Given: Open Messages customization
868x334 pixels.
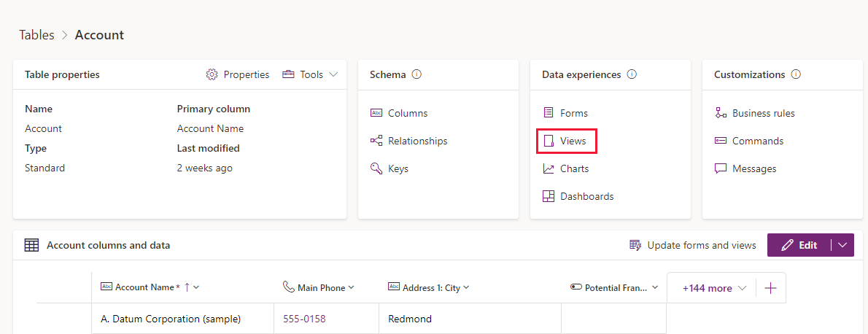Looking at the screenshot, I should [x=745, y=168].
